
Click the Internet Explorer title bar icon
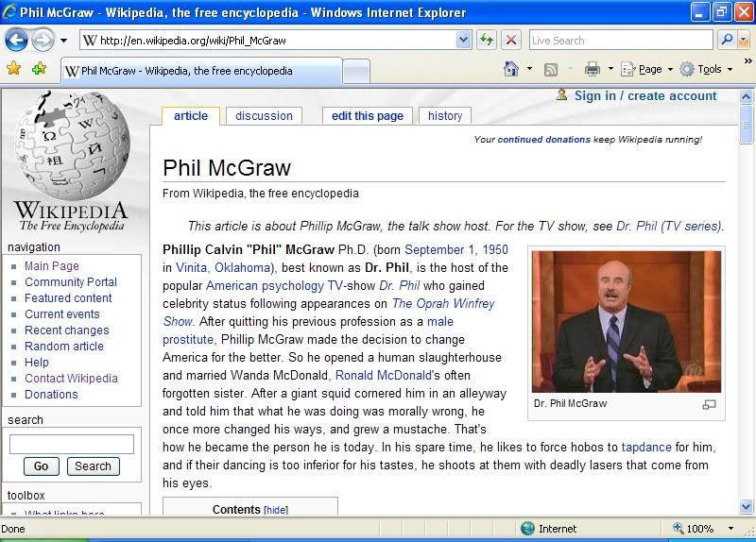[x=9, y=11]
